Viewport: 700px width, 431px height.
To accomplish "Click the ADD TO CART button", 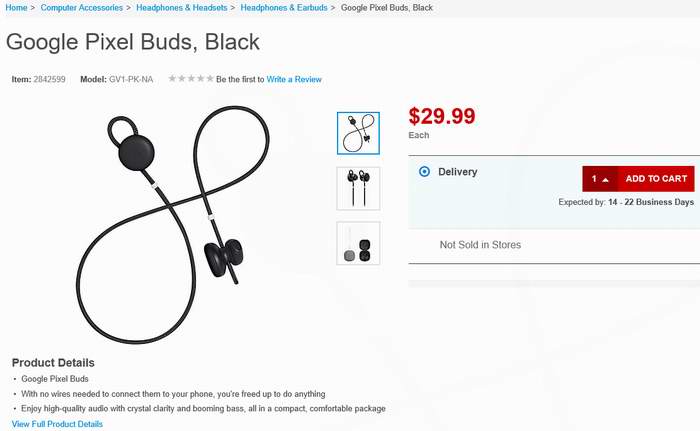I will coord(656,179).
